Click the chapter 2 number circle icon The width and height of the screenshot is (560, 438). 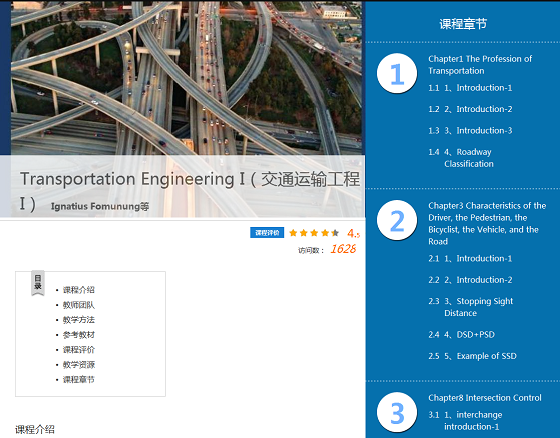coord(397,220)
